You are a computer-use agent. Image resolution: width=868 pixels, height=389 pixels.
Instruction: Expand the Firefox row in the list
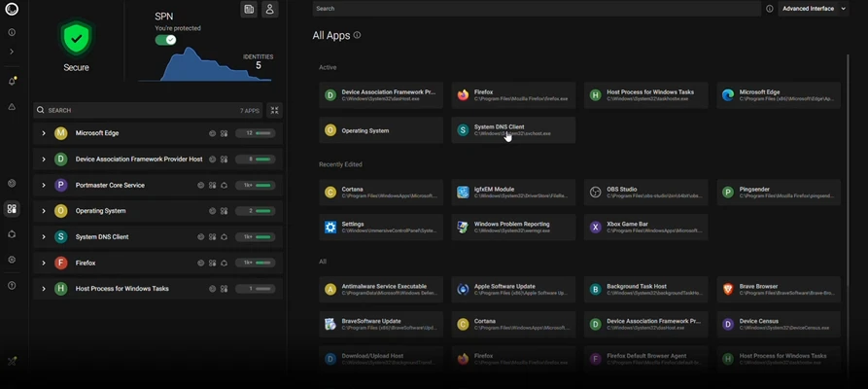pyautogui.click(x=43, y=263)
